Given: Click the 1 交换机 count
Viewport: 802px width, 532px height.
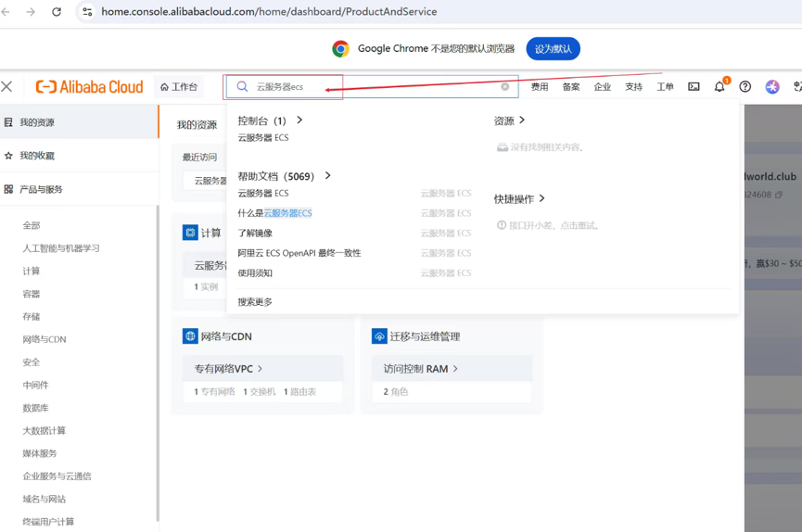Looking at the screenshot, I should coord(260,392).
